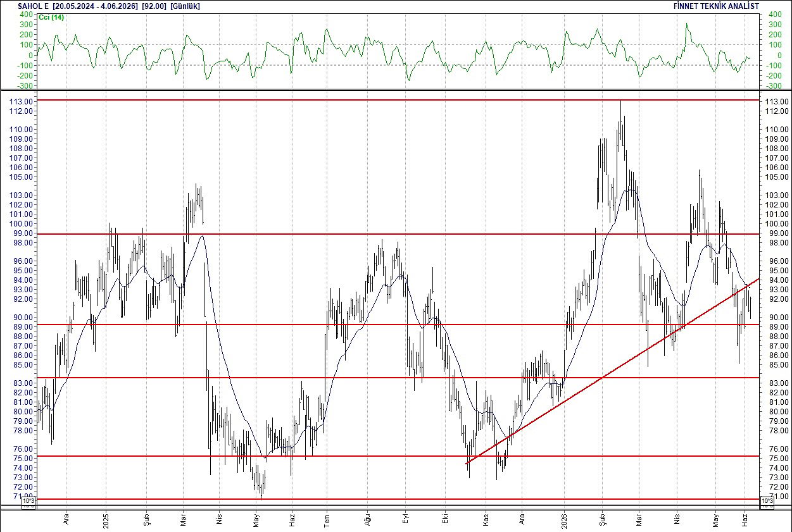792x532 pixels.
Task: Click the [92.00] last price value in header
Action: 154,5
